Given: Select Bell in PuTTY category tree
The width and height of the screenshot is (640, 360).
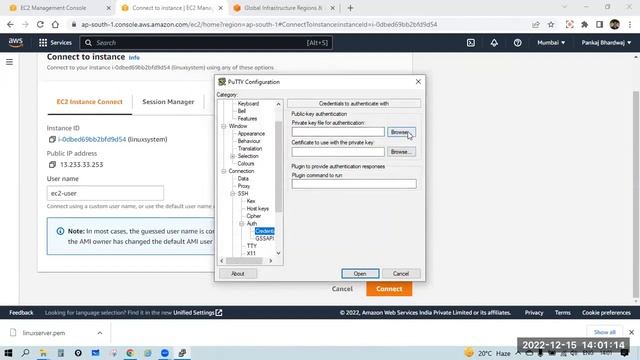Looking at the screenshot, I should pyautogui.click(x=242, y=111).
